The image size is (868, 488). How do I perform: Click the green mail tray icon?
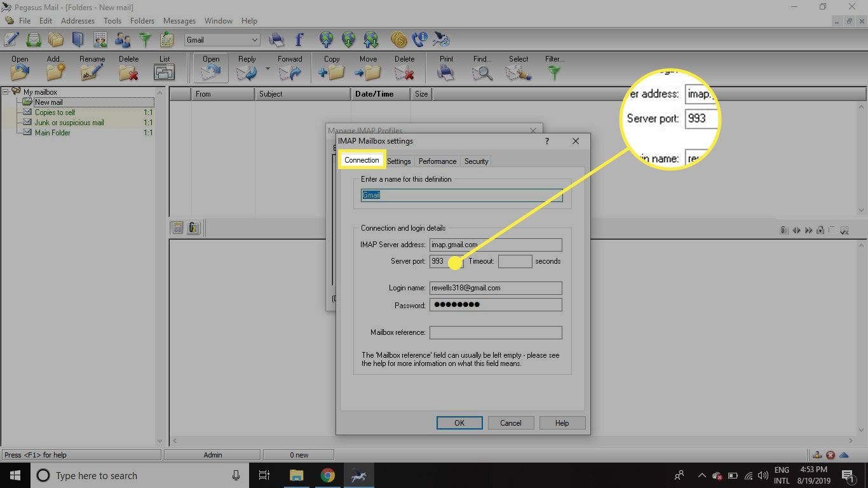pos(33,40)
